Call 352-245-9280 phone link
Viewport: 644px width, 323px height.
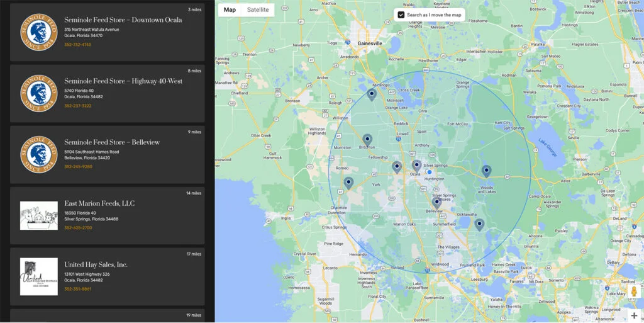coord(78,167)
